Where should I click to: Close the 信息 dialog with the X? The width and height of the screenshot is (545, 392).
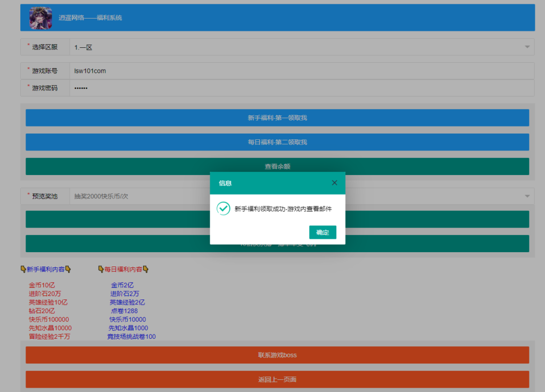pos(334,183)
